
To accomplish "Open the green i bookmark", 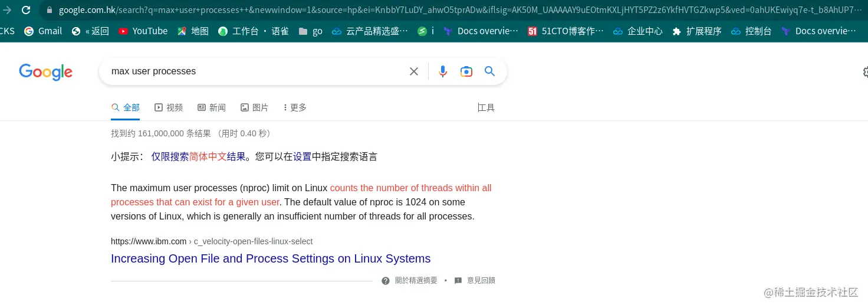I will [x=425, y=31].
